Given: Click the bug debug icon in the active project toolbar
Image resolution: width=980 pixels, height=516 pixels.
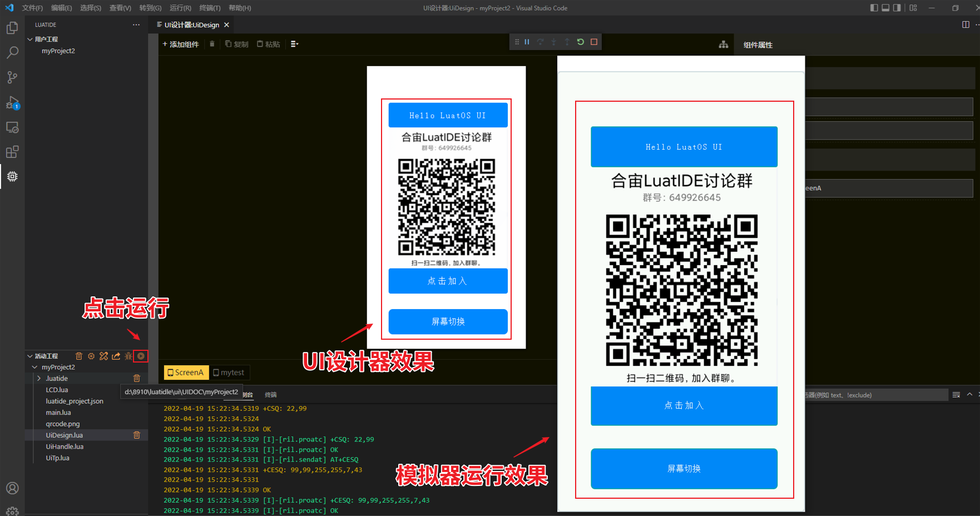Looking at the screenshot, I should tap(128, 356).
